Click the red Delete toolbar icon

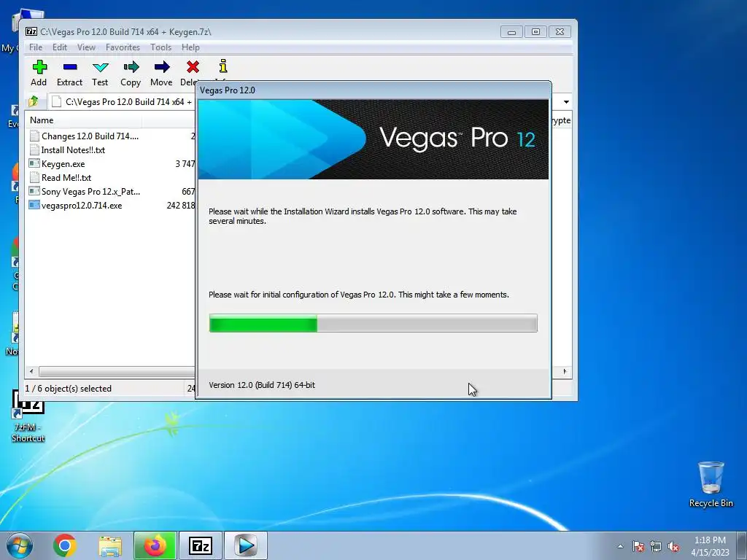[193, 67]
